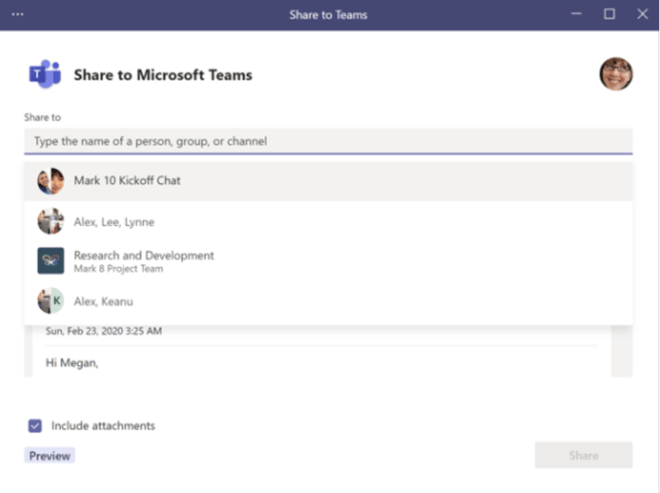Viewport: 660px width, 493px height.
Task: Open the three-dot menu in title bar
Action: pyautogui.click(x=18, y=14)
